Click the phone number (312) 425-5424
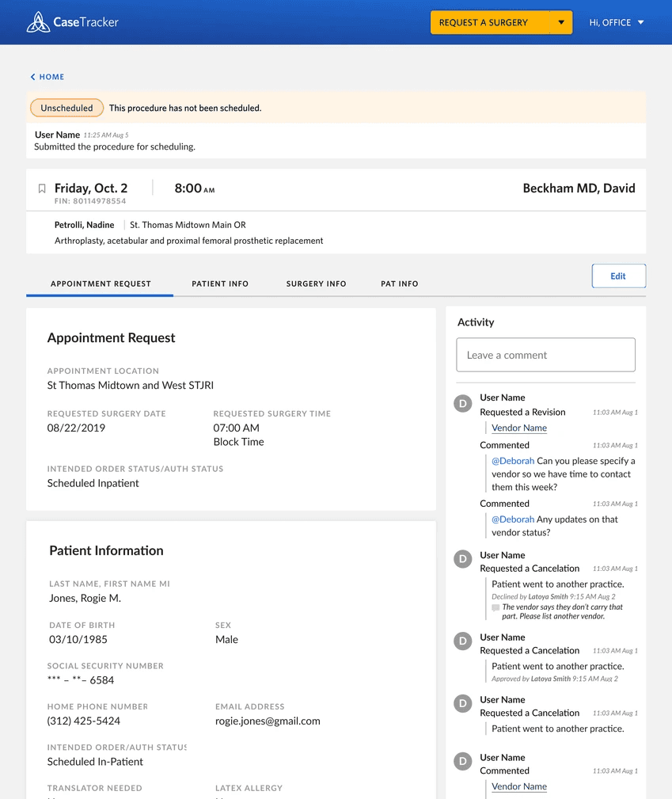This screenshot has height=799, width=672. coord(84,721)
